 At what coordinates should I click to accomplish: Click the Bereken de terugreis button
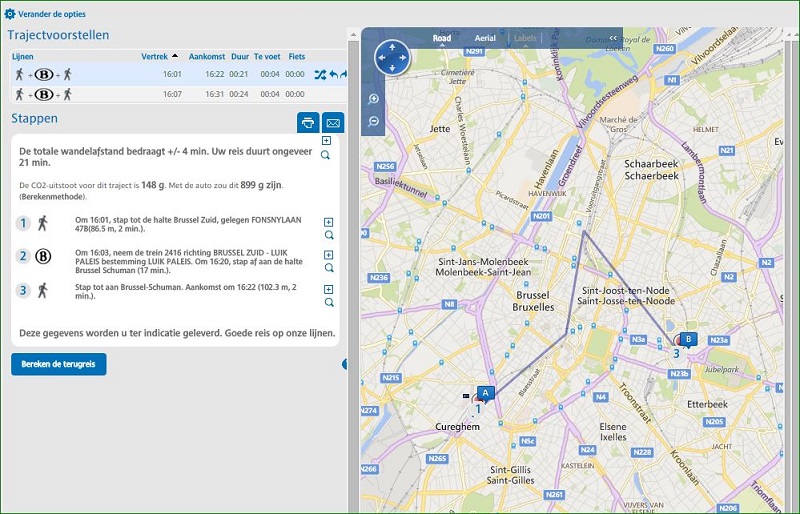tap(58, 364)
